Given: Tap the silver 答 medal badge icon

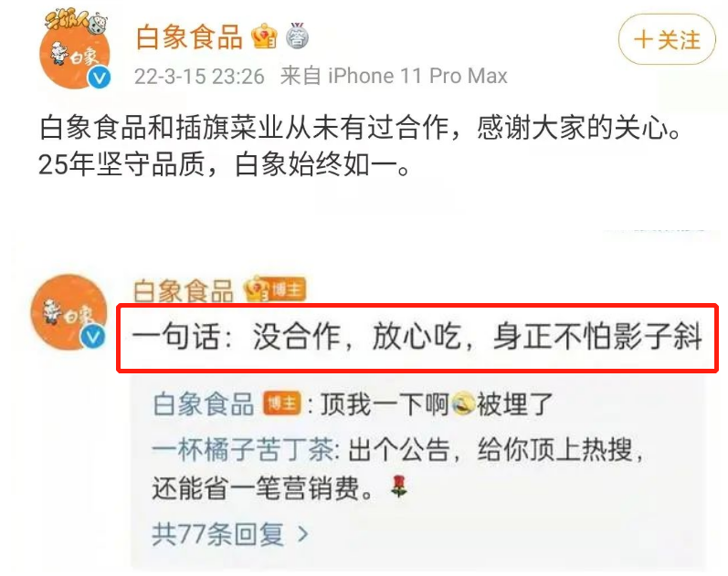Looking at the screenshot, I should point(297,36).
